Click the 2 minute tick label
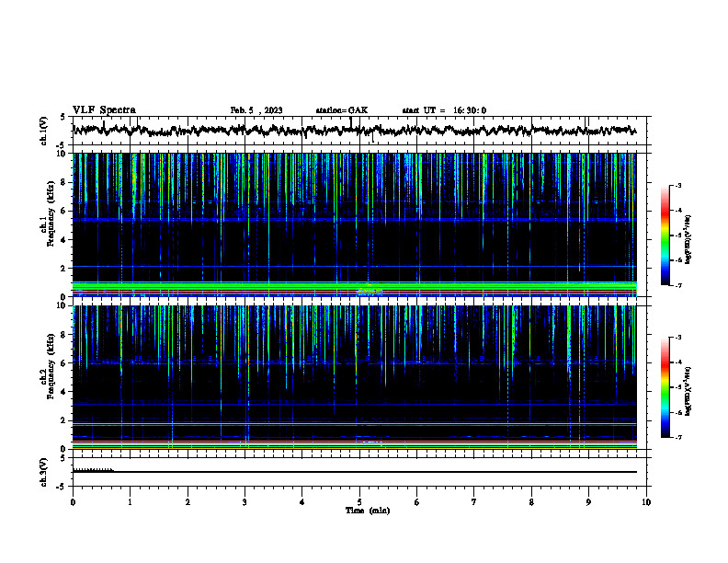 [x=188, y=502]
